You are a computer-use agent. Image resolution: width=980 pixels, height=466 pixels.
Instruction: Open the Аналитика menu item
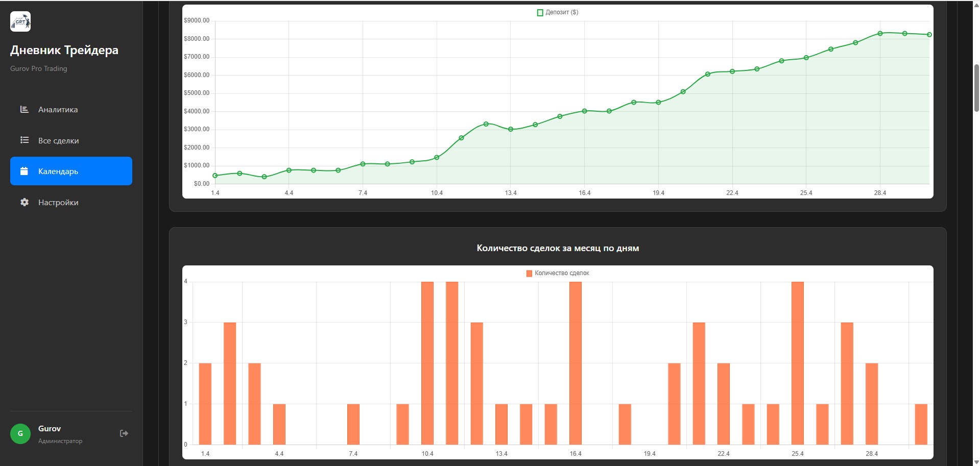pos(58,110)
